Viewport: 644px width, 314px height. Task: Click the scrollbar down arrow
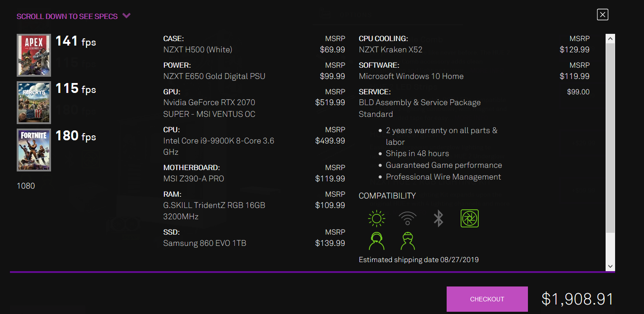pyautogui.click(x=610, y=267)
